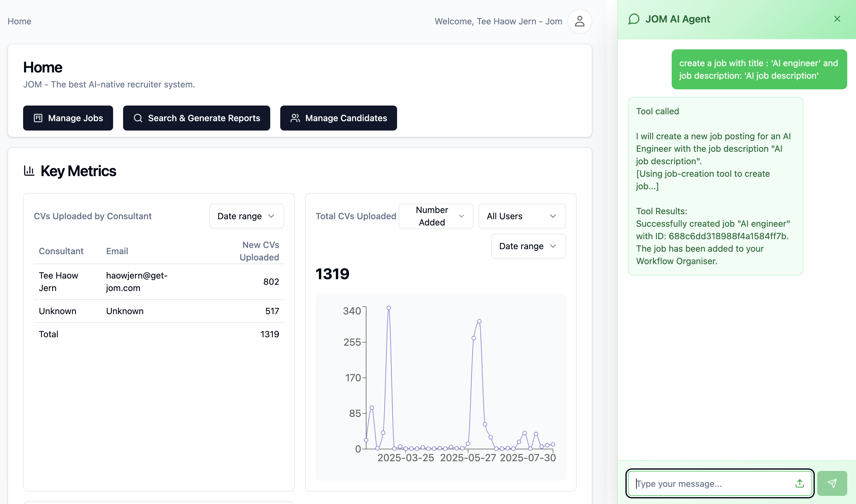
Task: Open the Date range dropdown for consultant CVs
Action: (246, 216)
